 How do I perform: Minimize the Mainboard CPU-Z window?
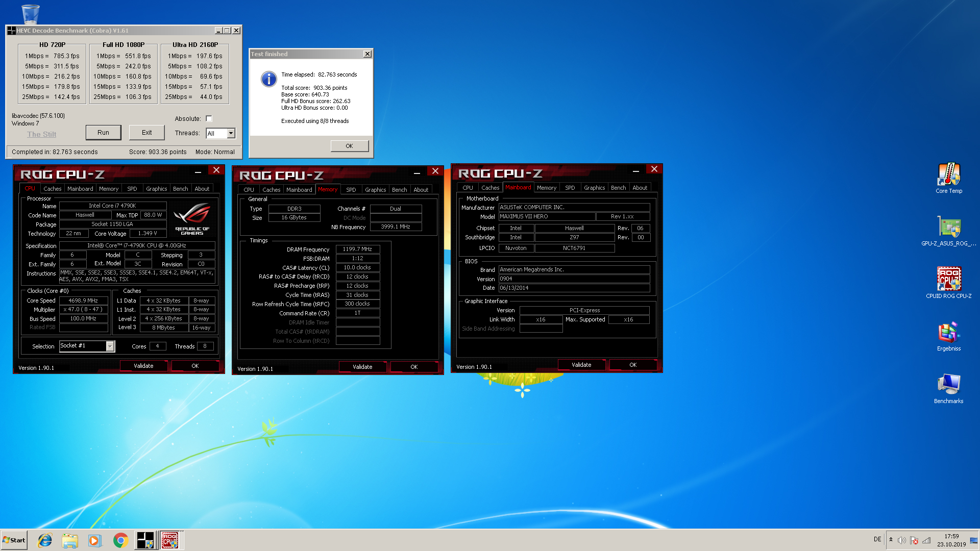(635, 171)
